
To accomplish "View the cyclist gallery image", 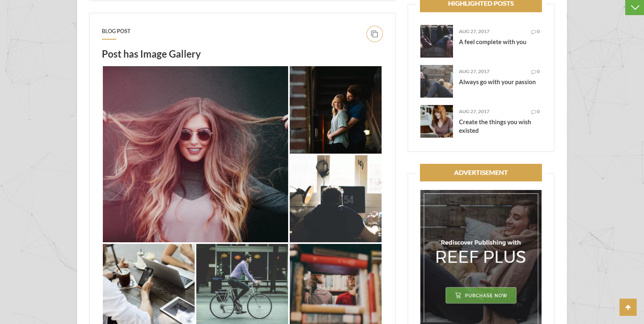I will pyautogui.click(x=242, y=284).
